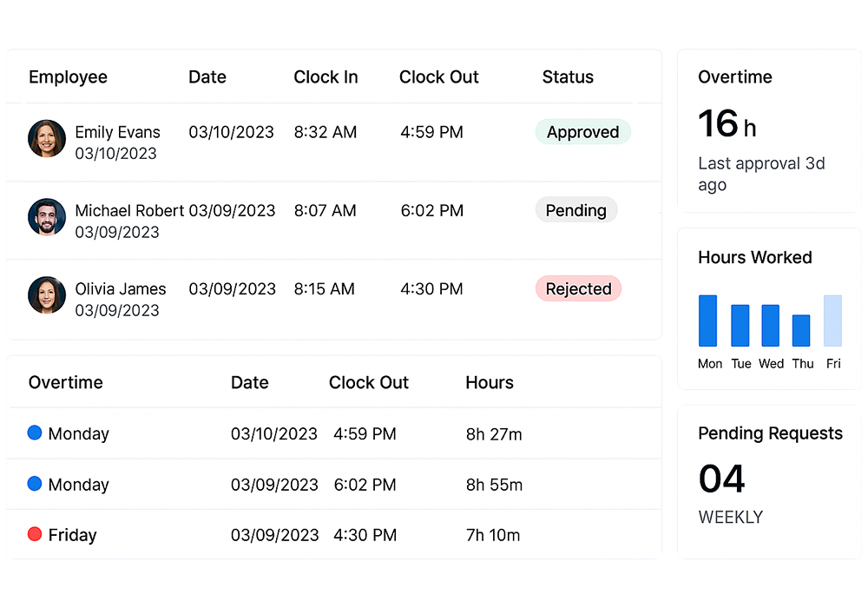Switch to the Overtime table section
The height and width of the screenshot is (608, 868).
click(x=67, y=382)
